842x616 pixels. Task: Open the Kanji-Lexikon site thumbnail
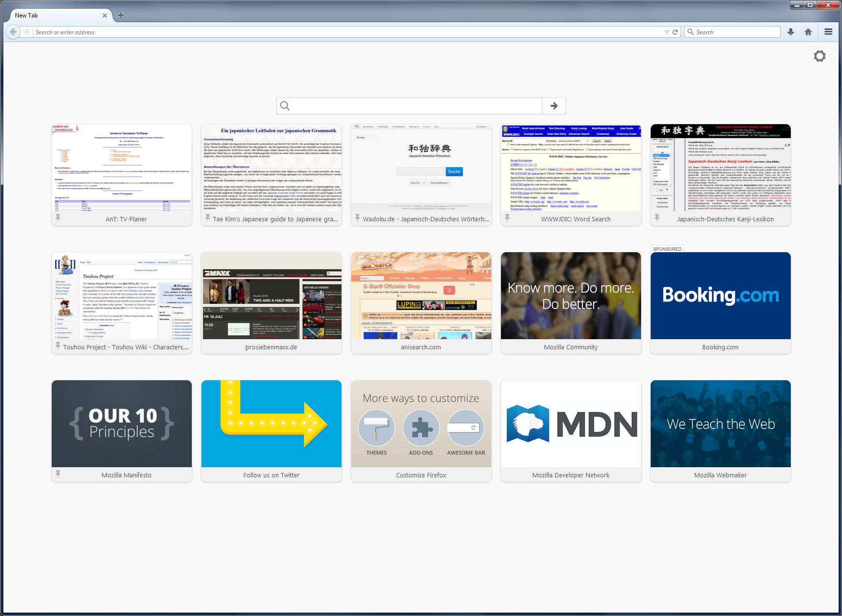pyautogui.click(x=721, y=168)
